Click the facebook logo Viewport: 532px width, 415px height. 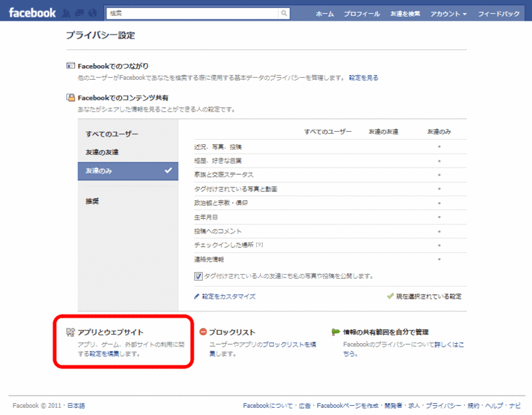(32, 13)
